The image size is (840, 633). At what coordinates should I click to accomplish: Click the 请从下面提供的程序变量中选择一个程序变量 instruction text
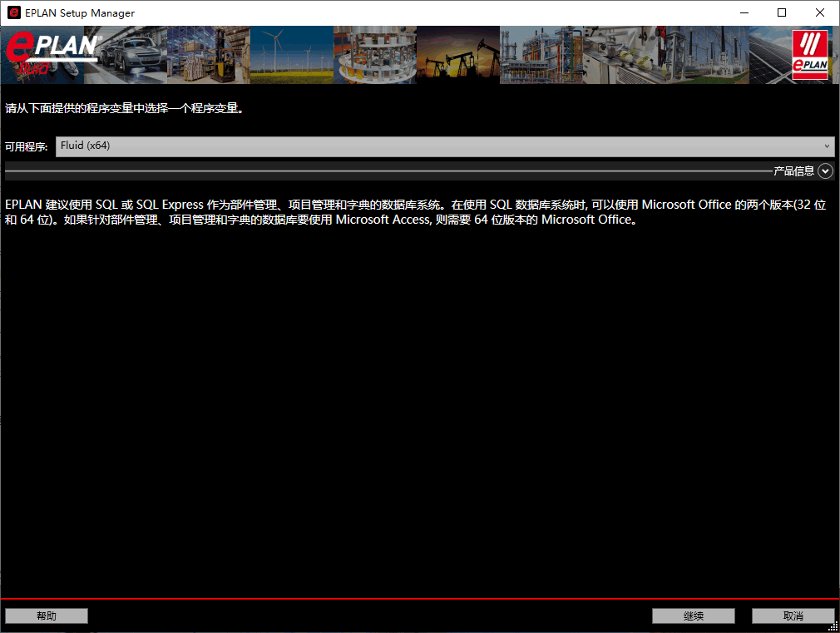coord(124,108)
